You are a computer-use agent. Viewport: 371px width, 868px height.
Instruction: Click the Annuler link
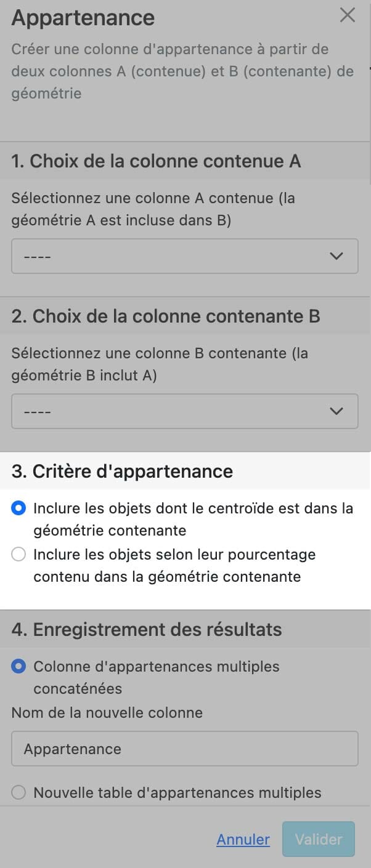point(243,839)
